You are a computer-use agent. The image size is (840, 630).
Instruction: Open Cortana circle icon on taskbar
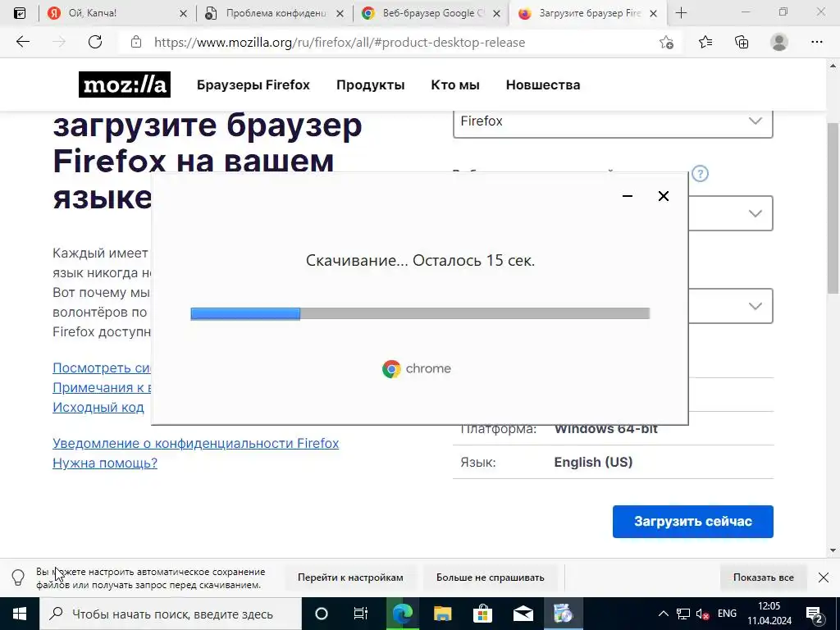(322, 614)
